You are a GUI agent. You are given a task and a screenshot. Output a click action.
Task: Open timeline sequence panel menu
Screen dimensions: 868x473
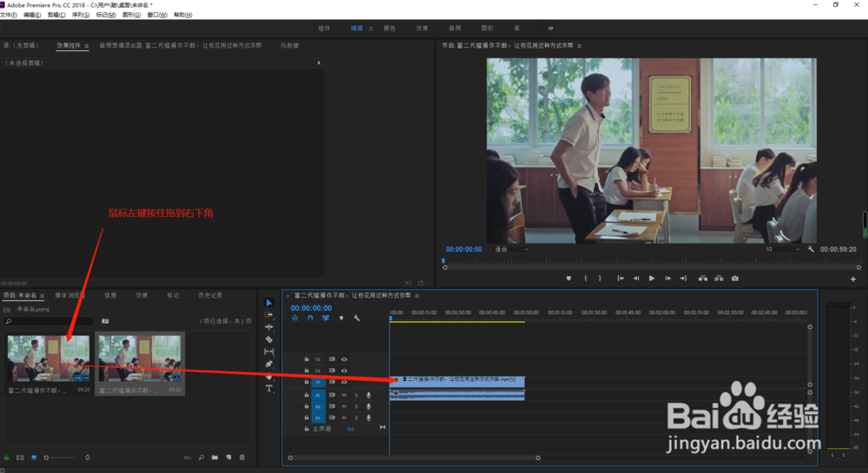pos(417,296)
